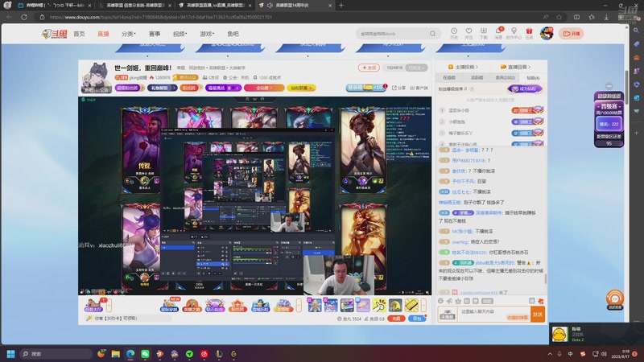Open the 粉丝团 activity icon below video
This screenshot has width=644, height=362.
point(237,306)
